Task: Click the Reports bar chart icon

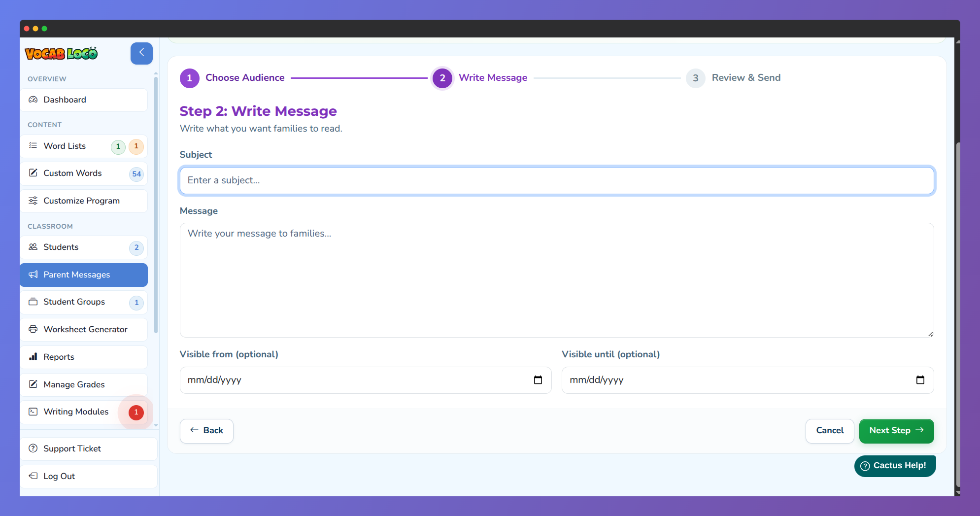Action: tap(33, 357)
